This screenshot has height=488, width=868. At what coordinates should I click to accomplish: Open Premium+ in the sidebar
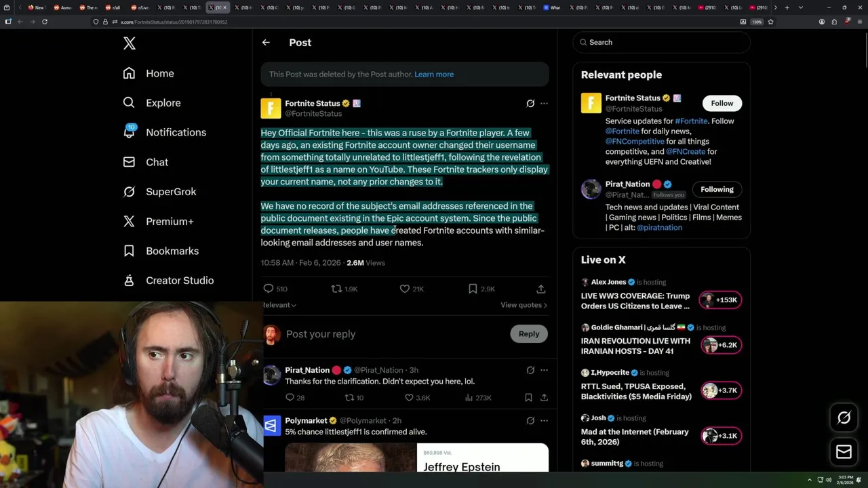click(x=158, y=221)
